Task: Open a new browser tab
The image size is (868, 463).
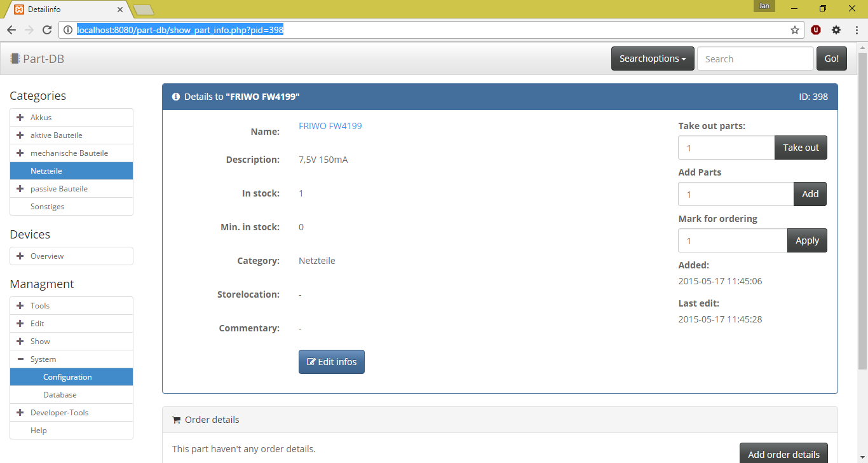Action: coord(143,10)
